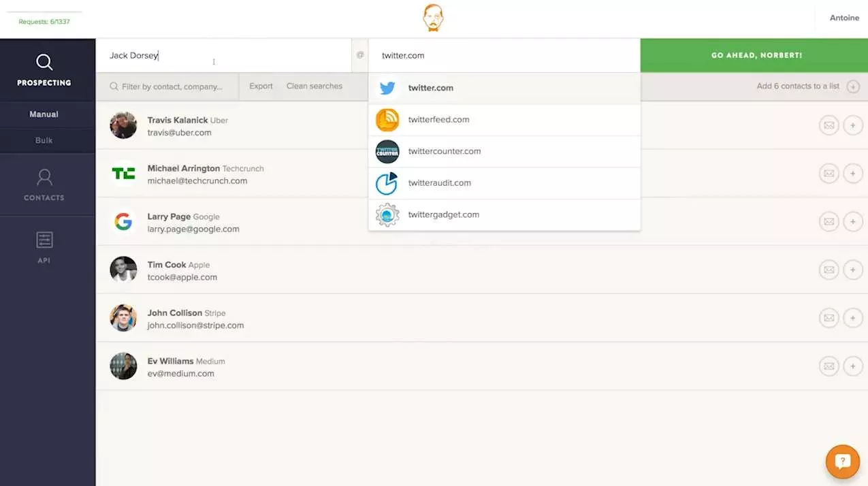Click the Requests 6/1337 progress bar
This screenshot has width=868, height=486.
(x=44, y=12)
